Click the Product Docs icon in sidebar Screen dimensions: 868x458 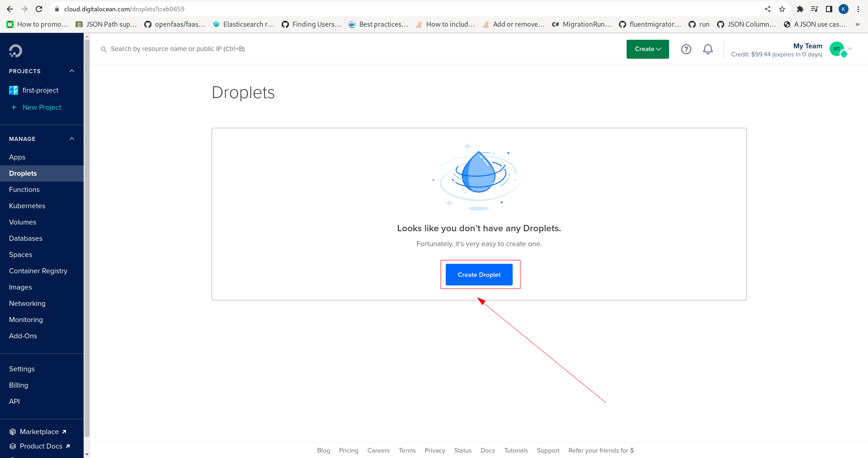pyautogui.click(x=13, y=446)
